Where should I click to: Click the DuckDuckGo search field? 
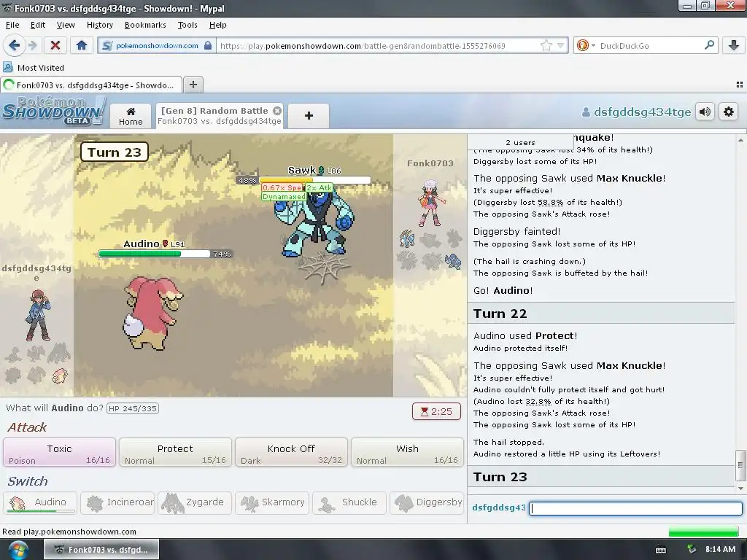tap(649, 46)
